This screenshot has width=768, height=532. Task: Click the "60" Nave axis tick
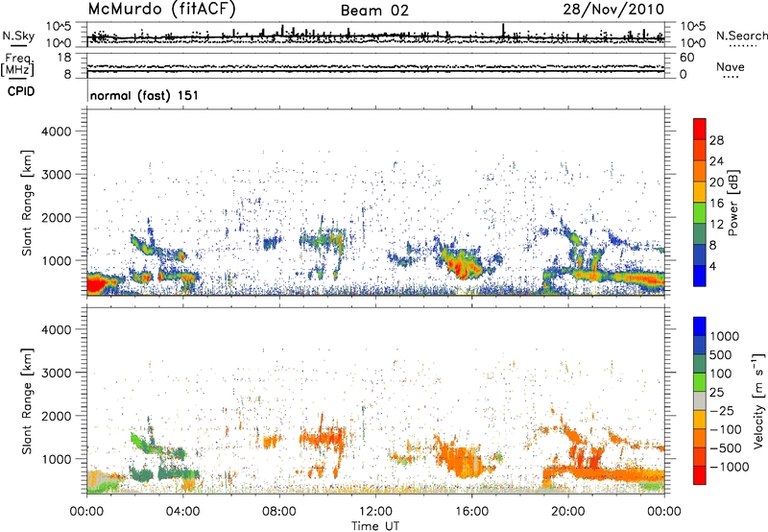(686, 58)
